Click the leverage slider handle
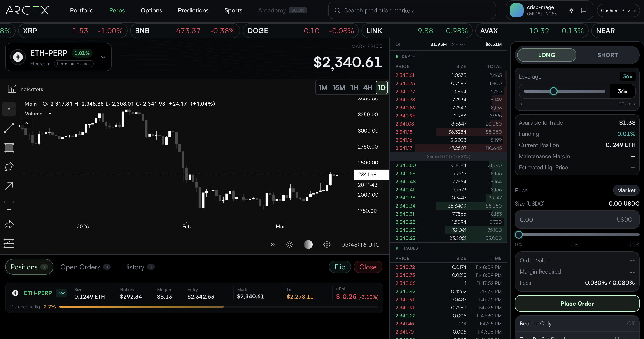 point(553,91)
